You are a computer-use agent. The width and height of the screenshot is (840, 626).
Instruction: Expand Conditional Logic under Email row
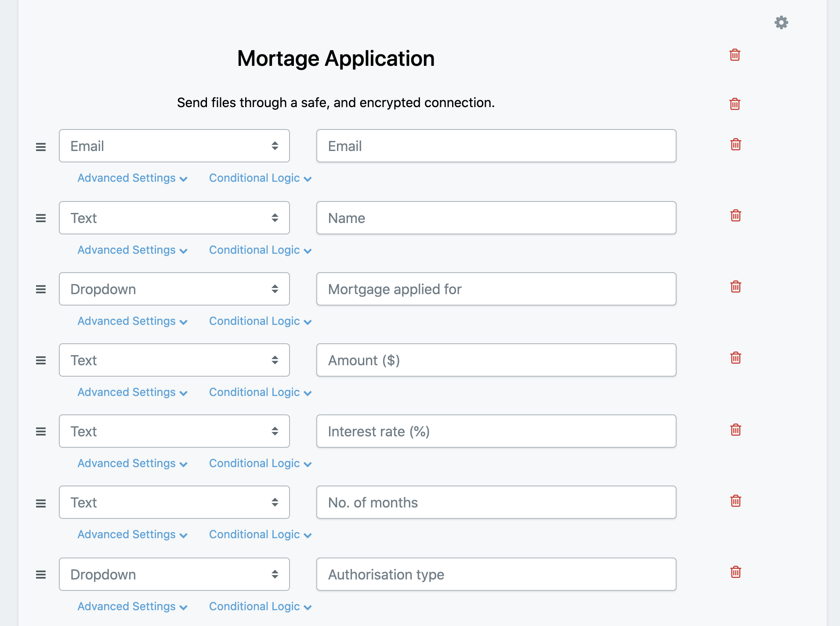pyautogui.click(x=261, y=178)
